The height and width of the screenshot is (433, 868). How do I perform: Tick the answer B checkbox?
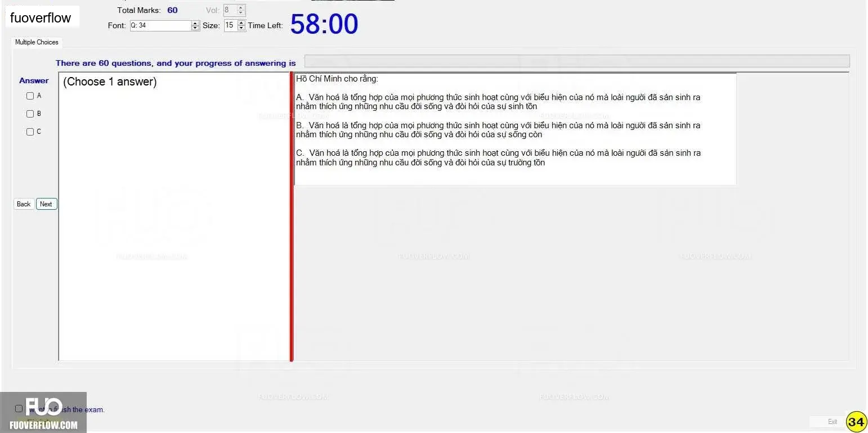pyautogui.click(x=30, y=114)
